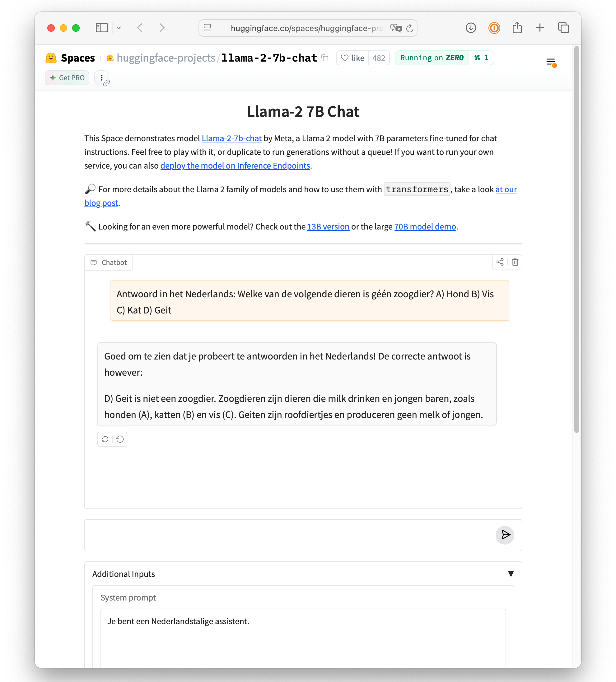616x682 pixels.
Task: Show Safari downloads
Action: (471, 28)
